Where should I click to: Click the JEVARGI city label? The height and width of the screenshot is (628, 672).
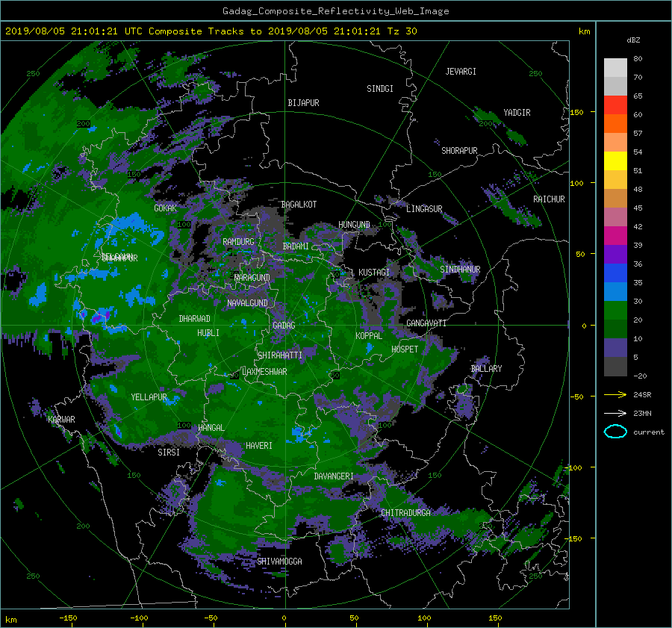(x=461, y=72)
